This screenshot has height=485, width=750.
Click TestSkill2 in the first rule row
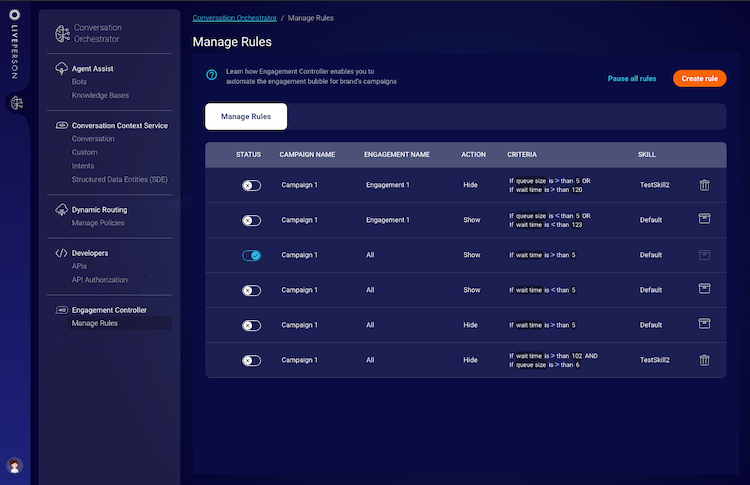click(654, 185)
